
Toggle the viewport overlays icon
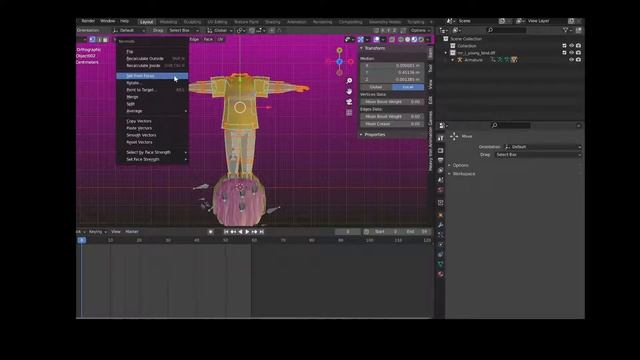point(376,40)
